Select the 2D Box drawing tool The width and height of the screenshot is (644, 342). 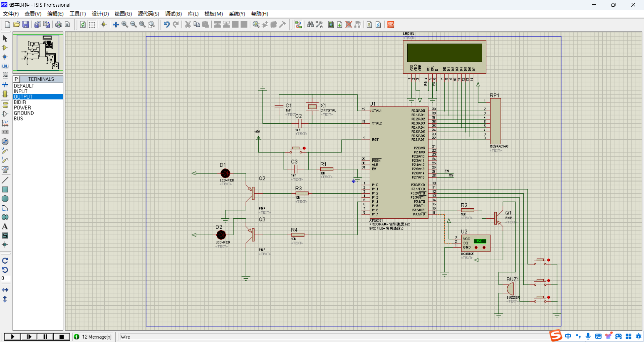[x=5, y=190]
